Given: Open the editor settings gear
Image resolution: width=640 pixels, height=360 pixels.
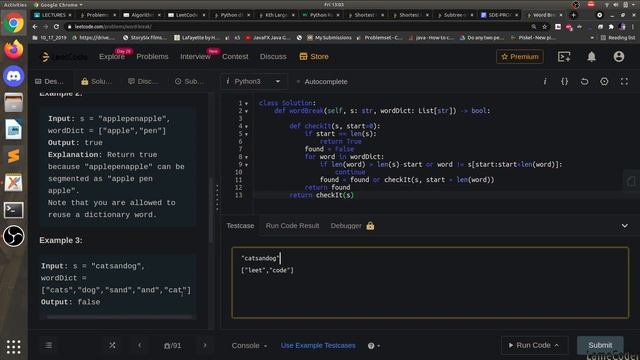Looking at the screenshot, I should pyautogui.click(x=604, y=82).
